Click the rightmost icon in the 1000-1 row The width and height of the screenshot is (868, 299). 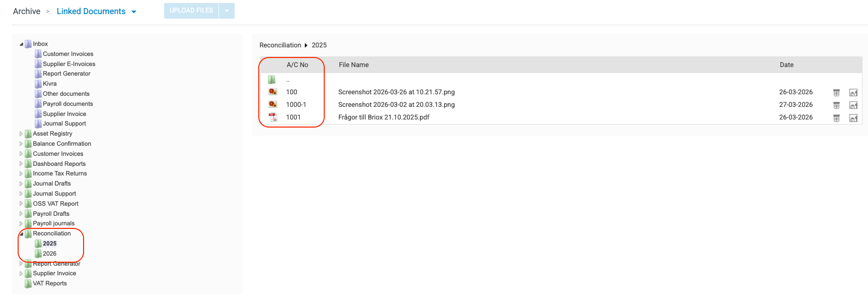click(853, 105)
